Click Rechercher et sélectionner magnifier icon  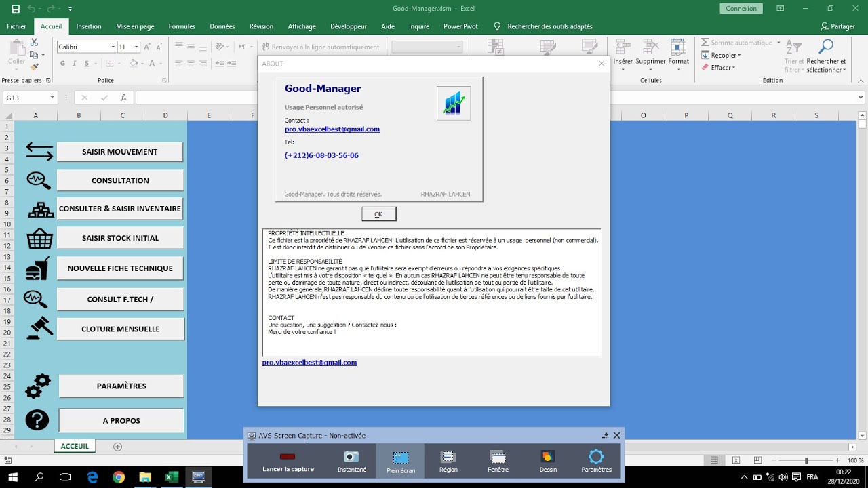coord(826,47)
